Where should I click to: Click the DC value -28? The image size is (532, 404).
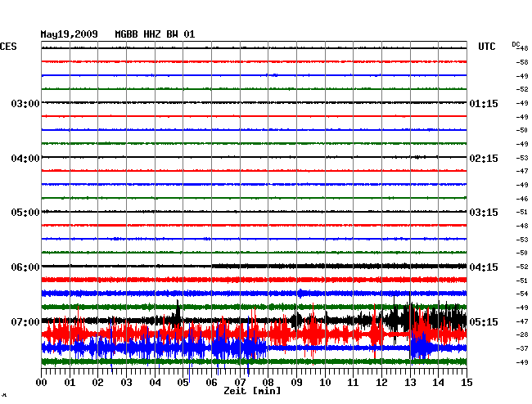522,334
